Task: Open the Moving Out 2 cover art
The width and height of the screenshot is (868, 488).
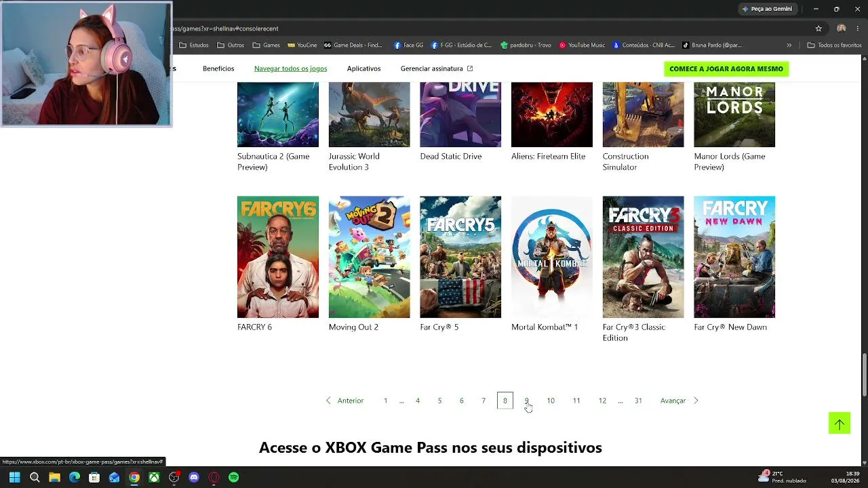Action: click(x=369, y=257)
